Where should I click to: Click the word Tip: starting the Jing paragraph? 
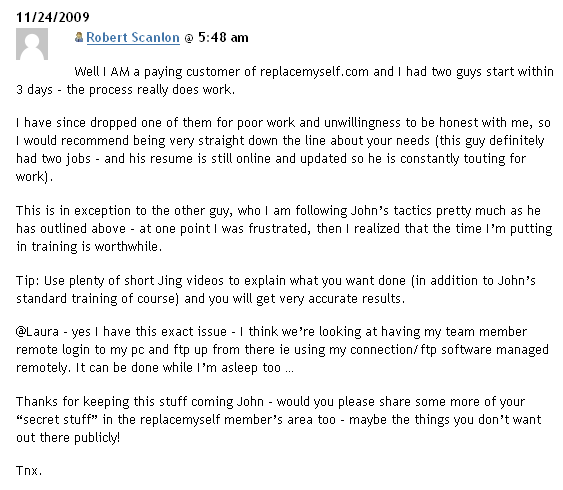[28, 280]
